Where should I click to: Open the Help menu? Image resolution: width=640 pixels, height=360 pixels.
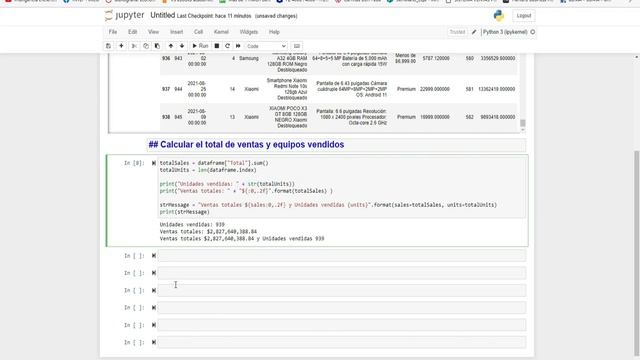(x=274, y=32)
